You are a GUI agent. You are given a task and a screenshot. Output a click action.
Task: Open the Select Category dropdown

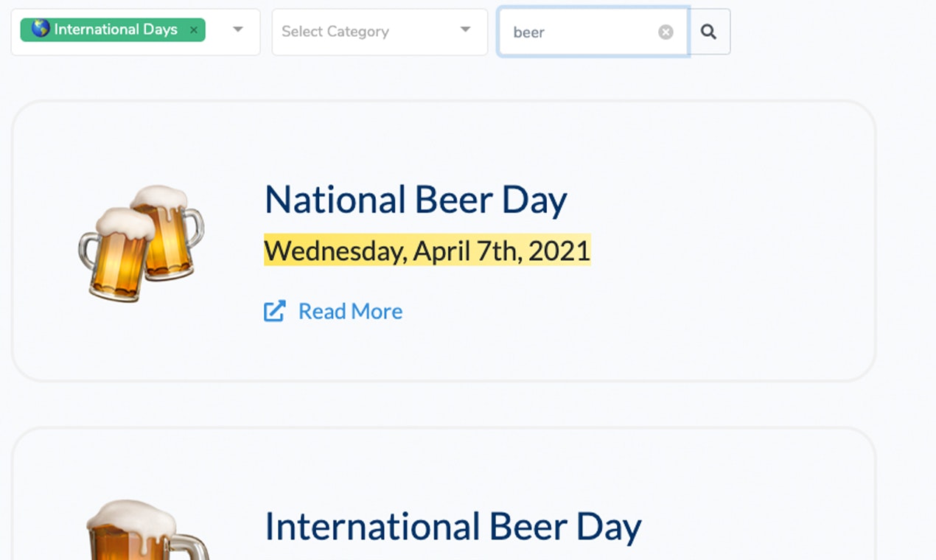[380, 32]
